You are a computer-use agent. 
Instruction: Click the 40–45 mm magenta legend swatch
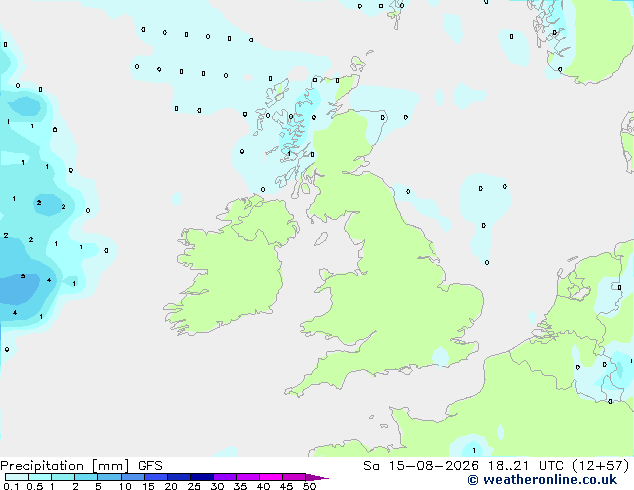271,477
